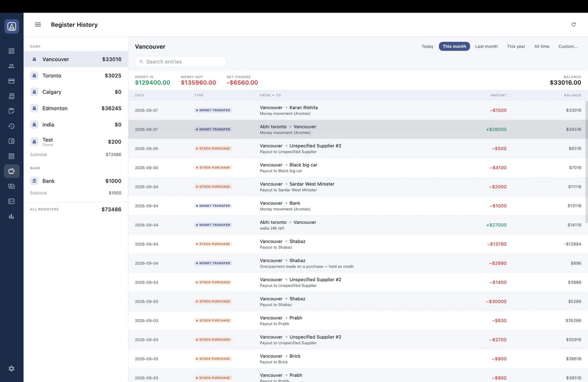Open the Custom... date range option
The height and width of the screenshot is (382, 588).
click(568, 47)
